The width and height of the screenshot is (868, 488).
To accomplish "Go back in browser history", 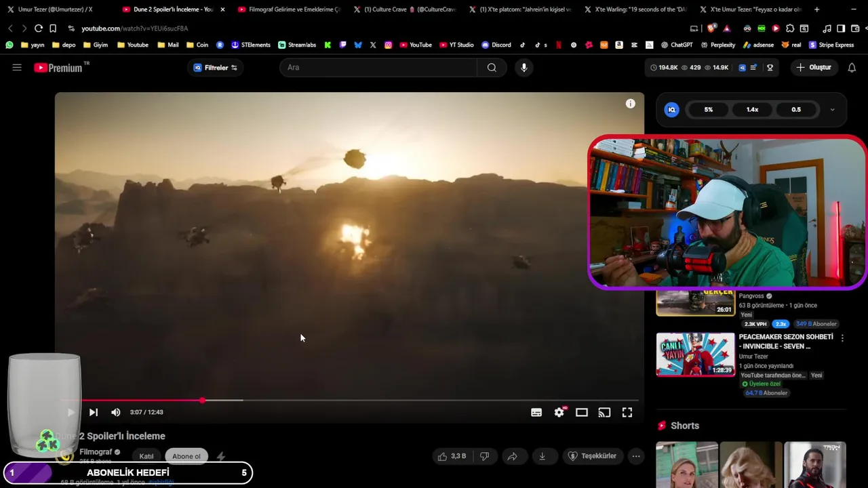I will tap(10, 28).
